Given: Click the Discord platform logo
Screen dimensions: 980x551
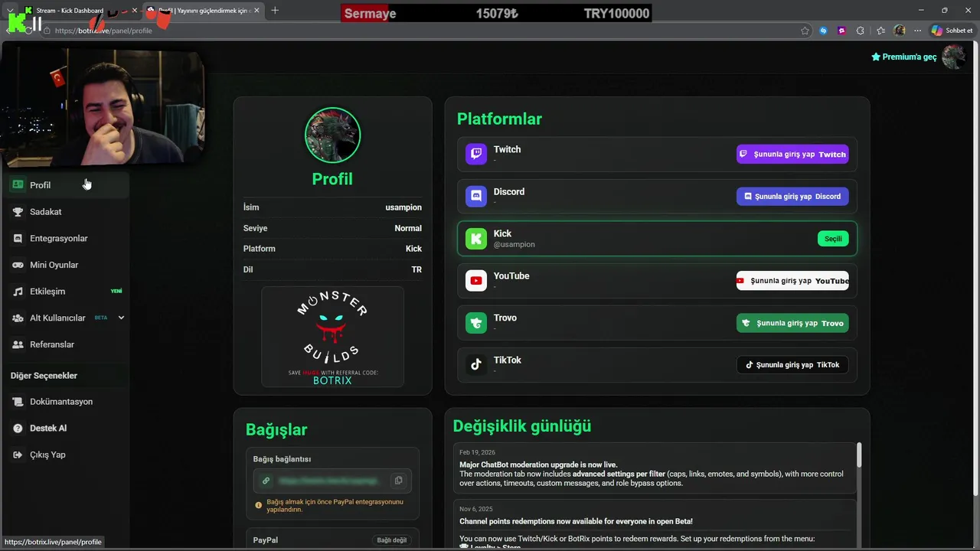Looking at the screenshot, I should (x=476, y=196).
